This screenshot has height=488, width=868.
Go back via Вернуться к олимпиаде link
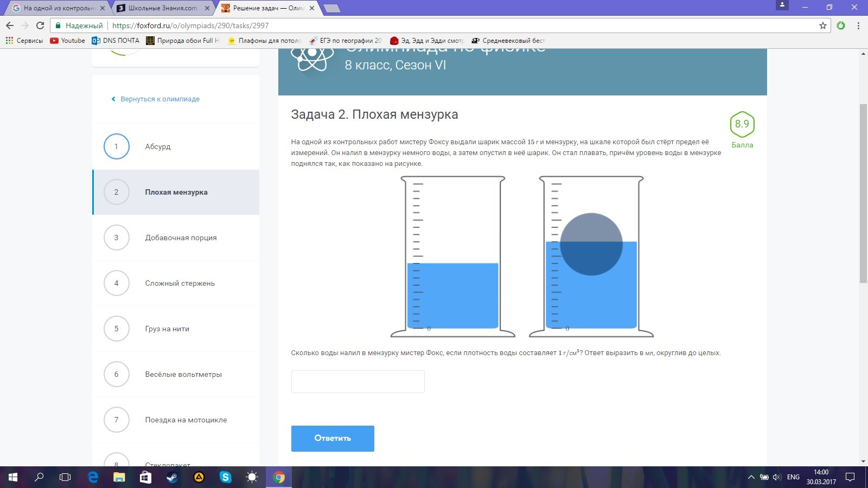pos(156,99)
